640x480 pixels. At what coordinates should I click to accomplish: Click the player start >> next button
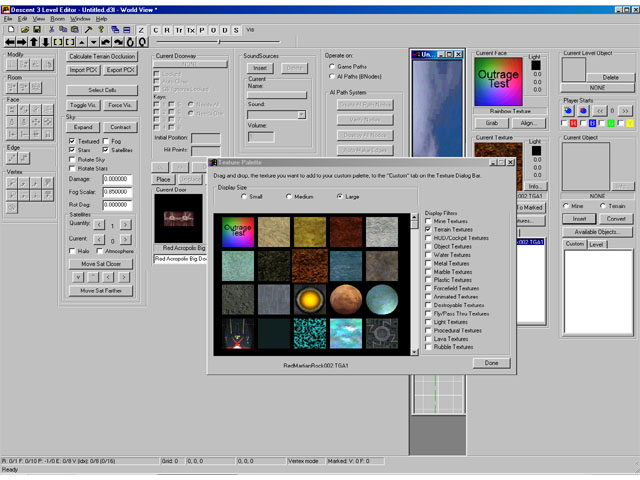(625, 111)
